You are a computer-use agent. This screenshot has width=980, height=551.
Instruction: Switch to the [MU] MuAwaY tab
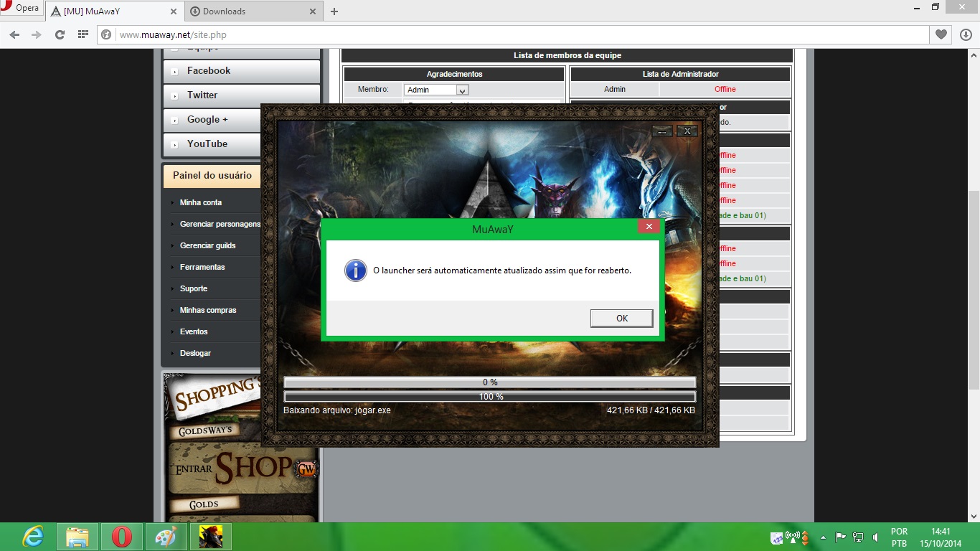pos(113,11)
